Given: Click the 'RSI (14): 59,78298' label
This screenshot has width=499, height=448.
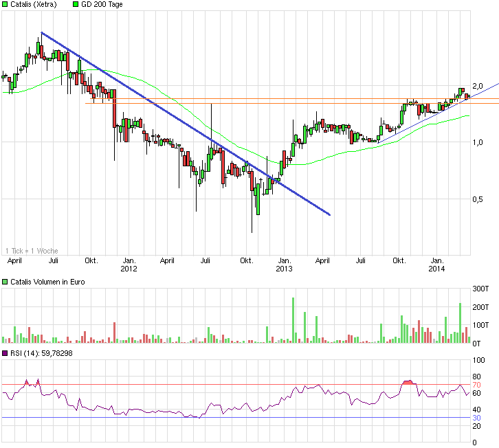Looking at the screenshot, I should (x=41, y=353).
